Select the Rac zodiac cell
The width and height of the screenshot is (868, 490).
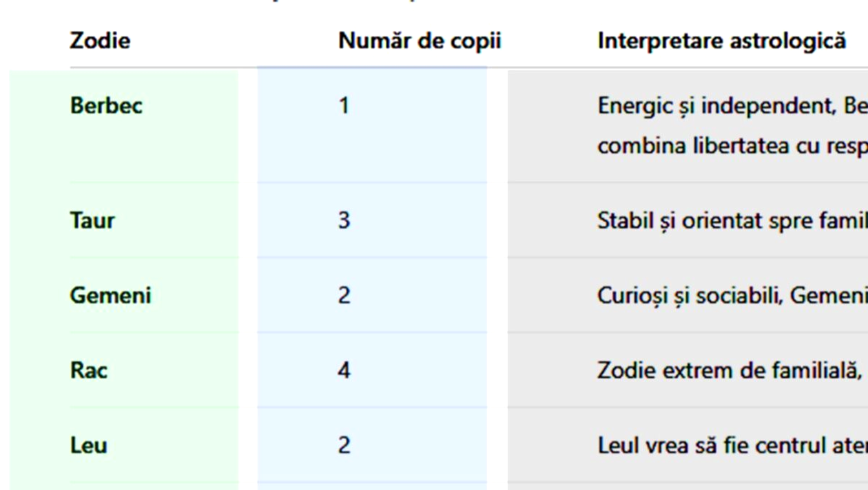pyautogui.click(x=89, y=371)
